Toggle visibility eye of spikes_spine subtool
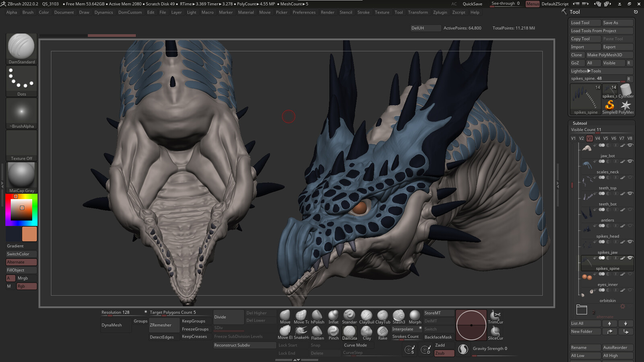 pyautogui.click(x=630, y=258)
